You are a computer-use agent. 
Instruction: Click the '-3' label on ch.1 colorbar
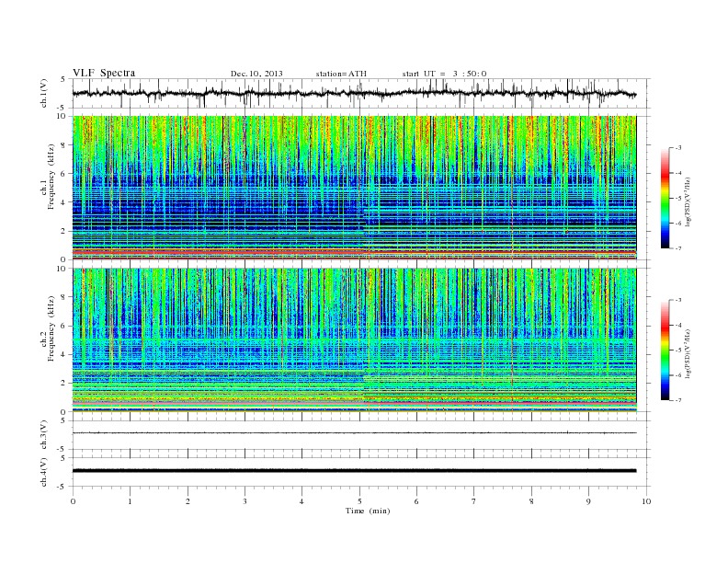(x=678, y=148)
